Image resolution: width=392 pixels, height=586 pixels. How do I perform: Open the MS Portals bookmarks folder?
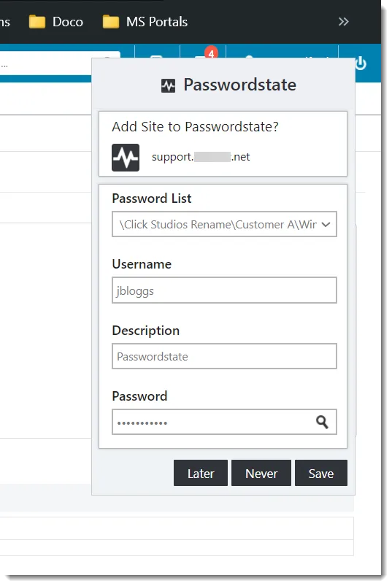tap(145, 22)
